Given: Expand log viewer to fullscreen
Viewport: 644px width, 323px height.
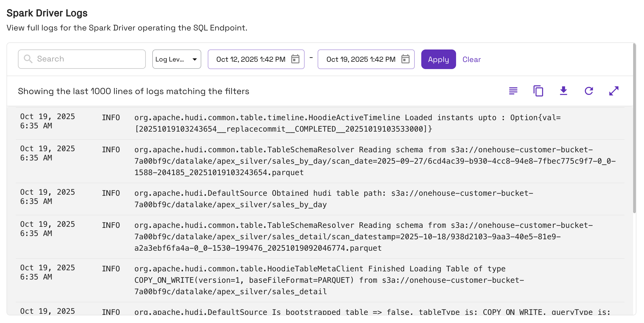Looking at the screenshot, I should (614, 91).
